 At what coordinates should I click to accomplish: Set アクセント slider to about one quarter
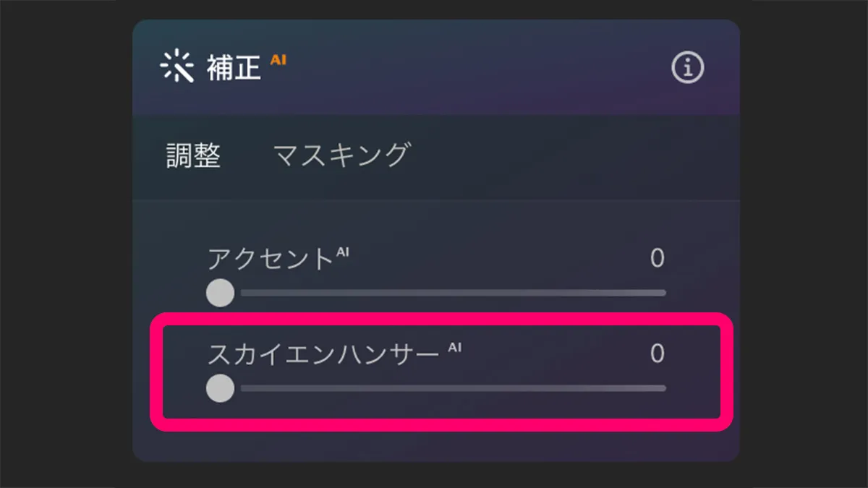331,293
